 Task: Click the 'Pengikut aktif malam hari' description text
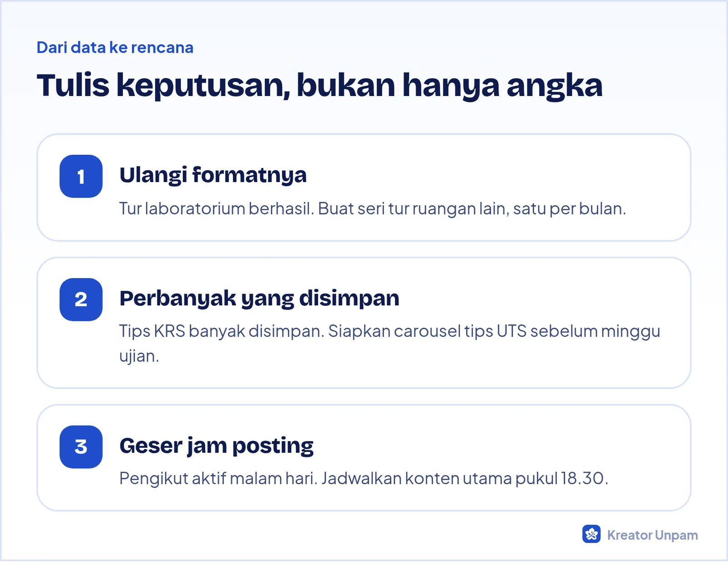[364, 479]
